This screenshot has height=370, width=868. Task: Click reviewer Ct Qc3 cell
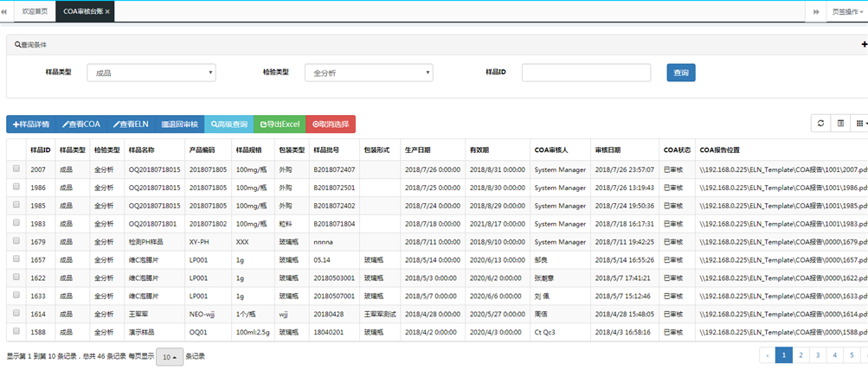point(560,331)
